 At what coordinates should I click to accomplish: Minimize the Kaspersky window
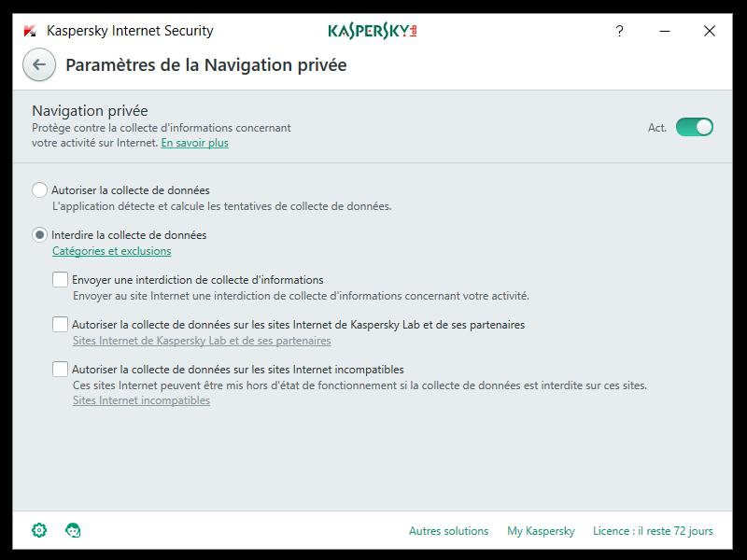click(665, 31)
